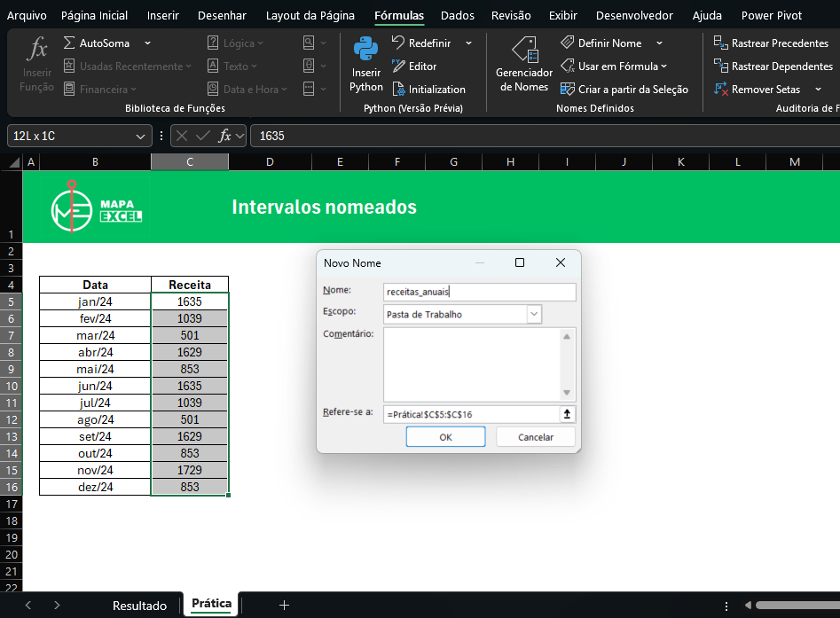This screenshot has width=840, height=618.
Task: Click the dez/24 date cell
Action: (x=96, y=487)
